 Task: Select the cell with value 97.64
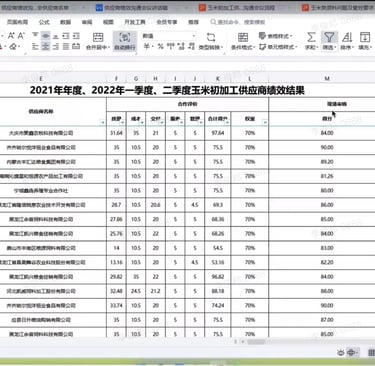pos(218,133)
